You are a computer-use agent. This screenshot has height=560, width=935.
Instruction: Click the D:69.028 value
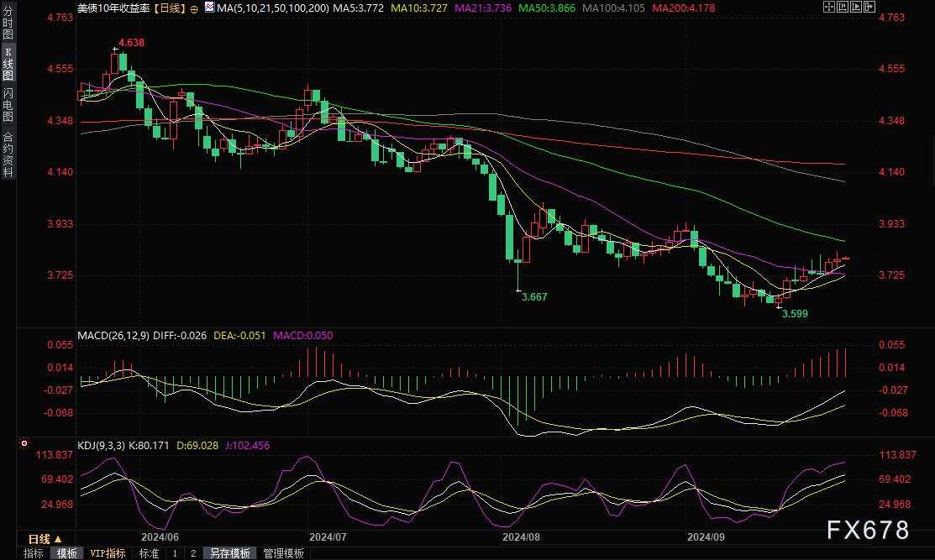click(x=197, y=445)
